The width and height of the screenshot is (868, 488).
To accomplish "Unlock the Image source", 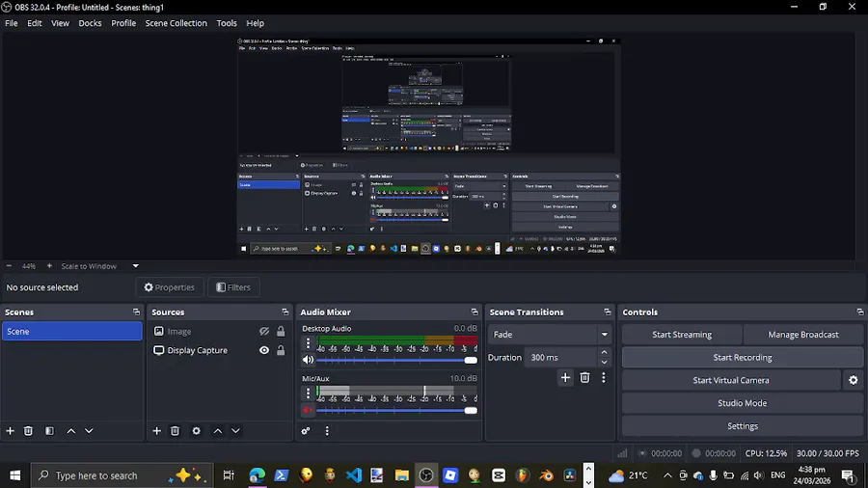I will click(x=281, y=332).
